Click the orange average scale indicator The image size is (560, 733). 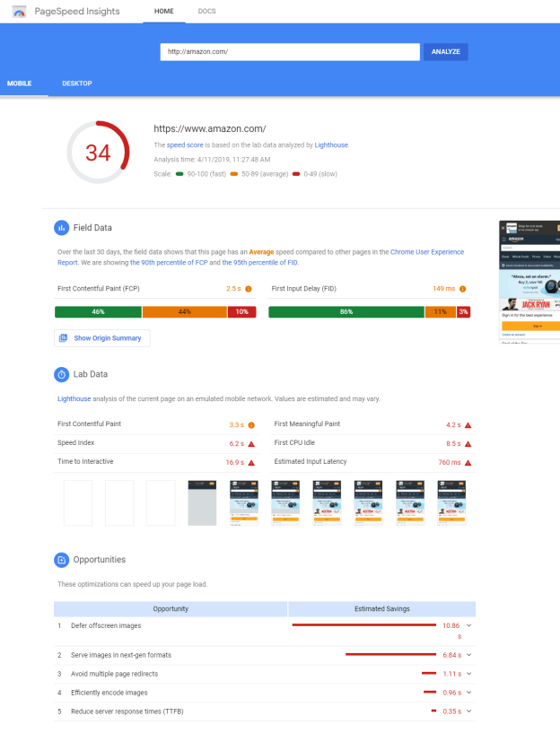[234, 174]
